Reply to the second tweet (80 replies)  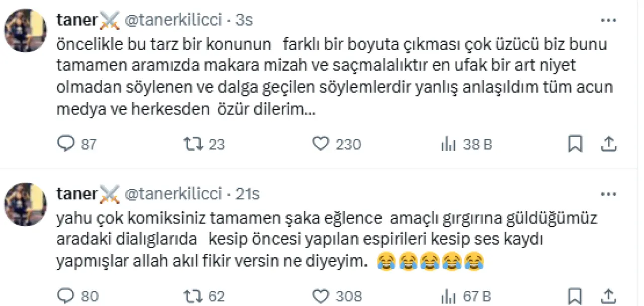(66, 296)
